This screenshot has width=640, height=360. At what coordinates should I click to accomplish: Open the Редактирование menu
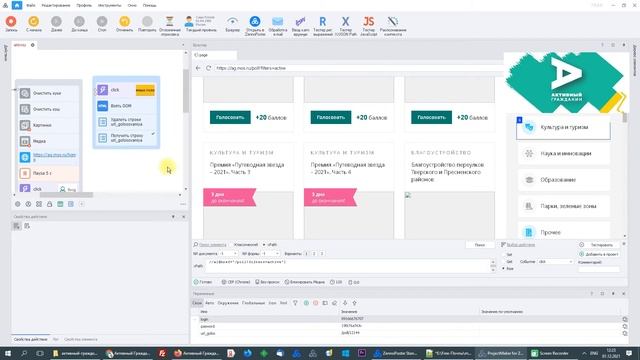(x=56, y=5)
